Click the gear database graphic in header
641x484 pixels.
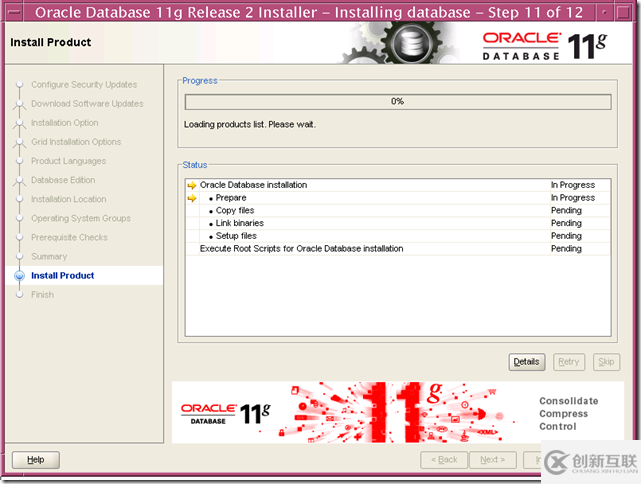[411, 43]
